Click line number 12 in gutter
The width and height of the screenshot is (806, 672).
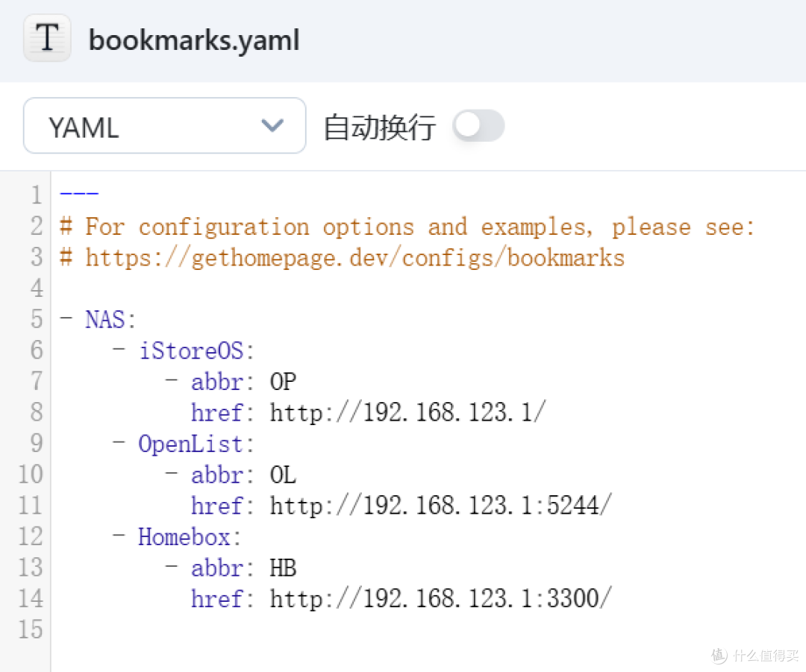[31, 536]
